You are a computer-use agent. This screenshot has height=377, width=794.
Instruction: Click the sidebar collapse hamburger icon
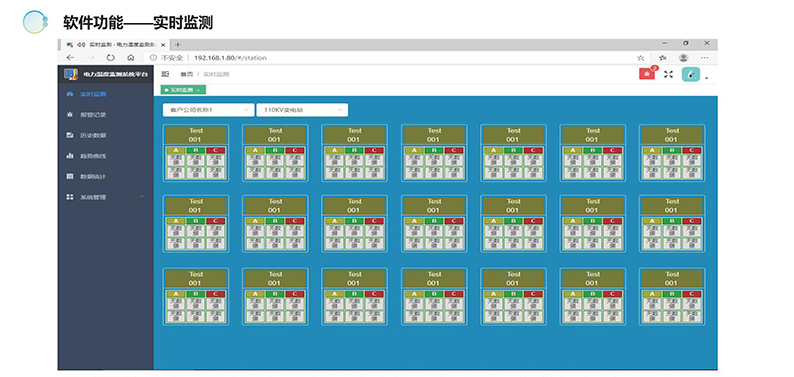tap(165, 74)
